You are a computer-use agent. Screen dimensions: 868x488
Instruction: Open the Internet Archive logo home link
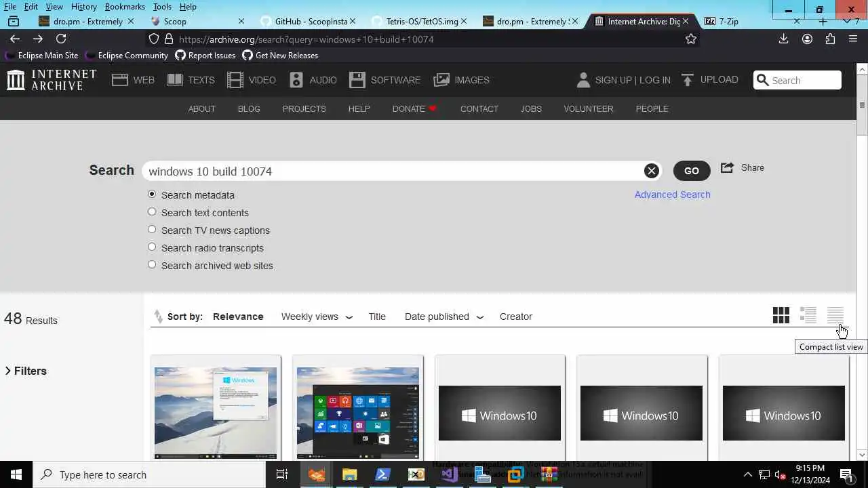pos(52,80)
